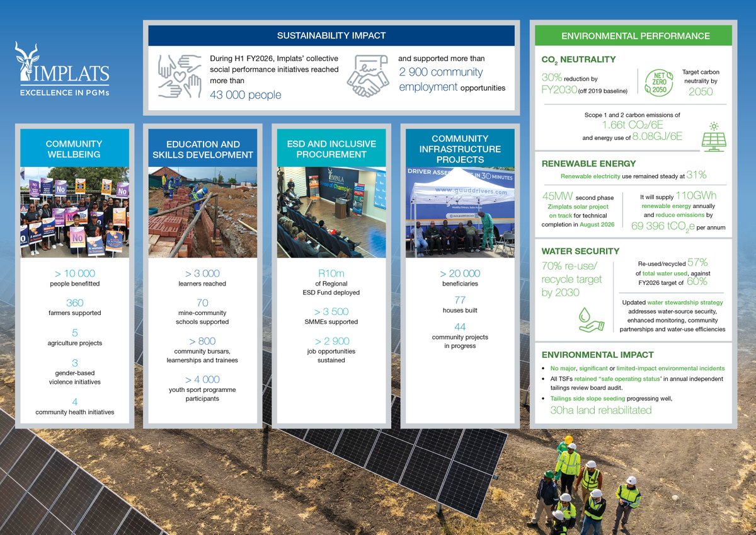
Task: Select the ESD and Inclusive Procurement header
Action: (x=331, y=148)
